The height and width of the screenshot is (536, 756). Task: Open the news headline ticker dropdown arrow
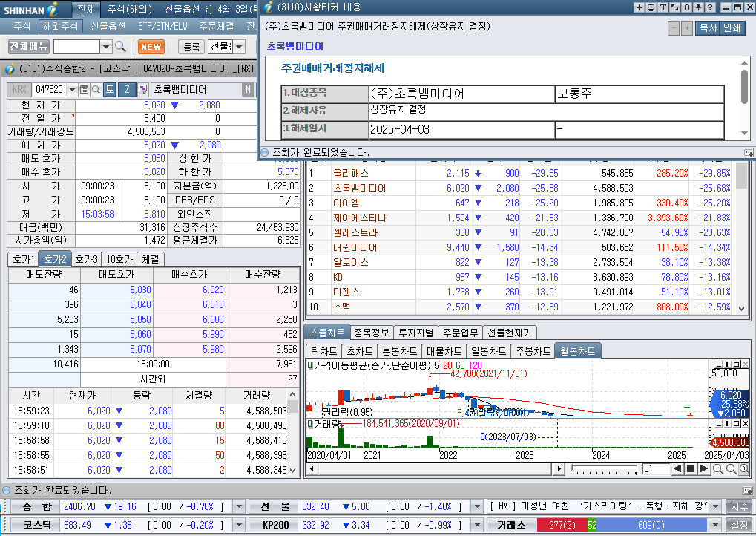click(x=715, y=506)
